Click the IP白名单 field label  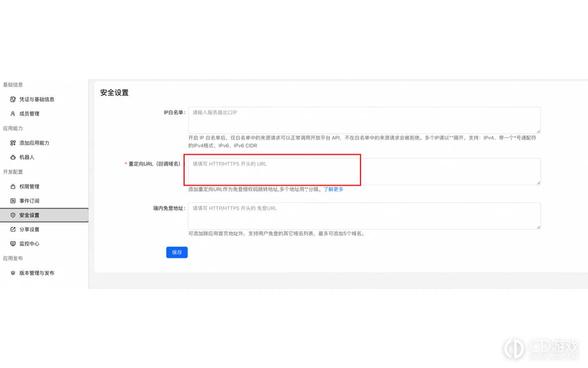pos(175,112)
